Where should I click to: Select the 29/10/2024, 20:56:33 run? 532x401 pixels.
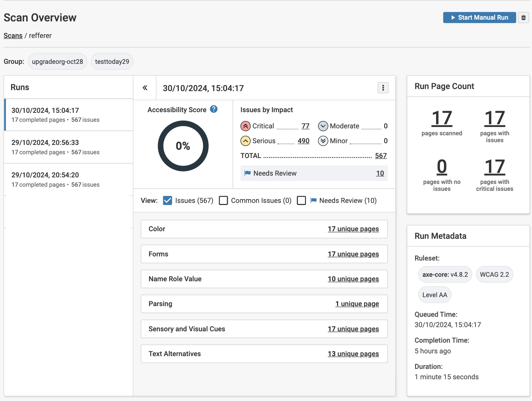tap(68, 147)
